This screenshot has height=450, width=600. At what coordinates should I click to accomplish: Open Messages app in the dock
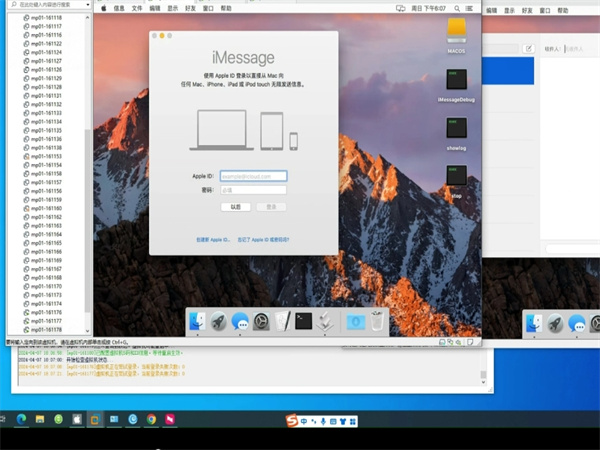coord(240,322)
